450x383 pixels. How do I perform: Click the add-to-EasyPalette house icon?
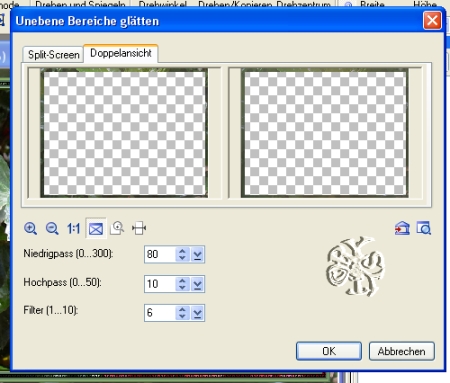click(x=402, y=228)
